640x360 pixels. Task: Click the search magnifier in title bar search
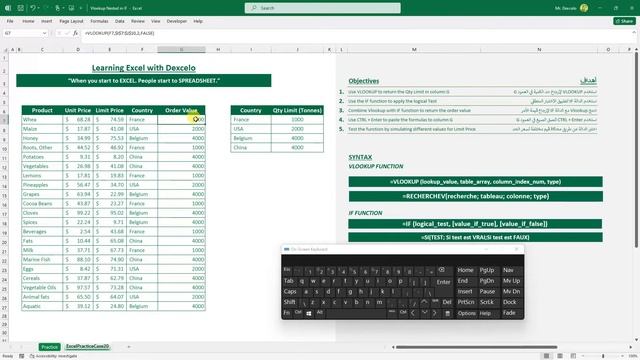[254, 8]
